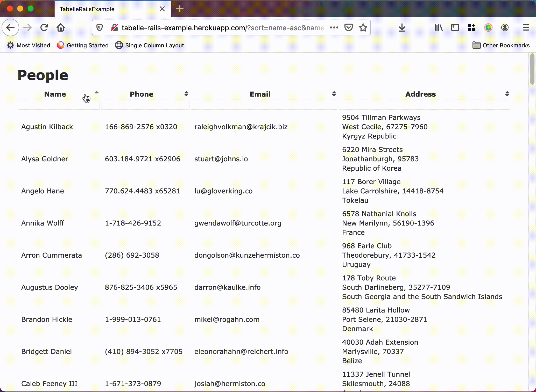The width and height of the screenshot is (536, 392).
Task: Open the downloads panel
Action: pyautogui.click(x=402, y=27)
